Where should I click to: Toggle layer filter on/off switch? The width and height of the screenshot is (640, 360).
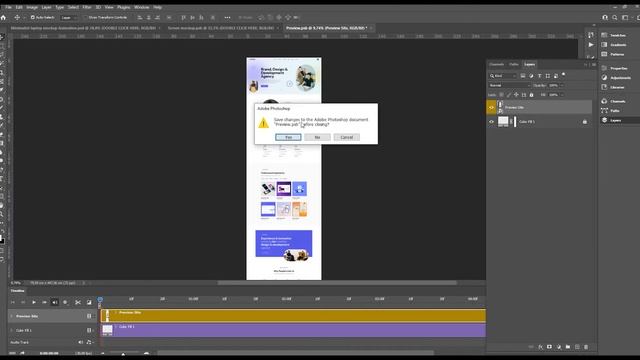(x=564, y=75)
